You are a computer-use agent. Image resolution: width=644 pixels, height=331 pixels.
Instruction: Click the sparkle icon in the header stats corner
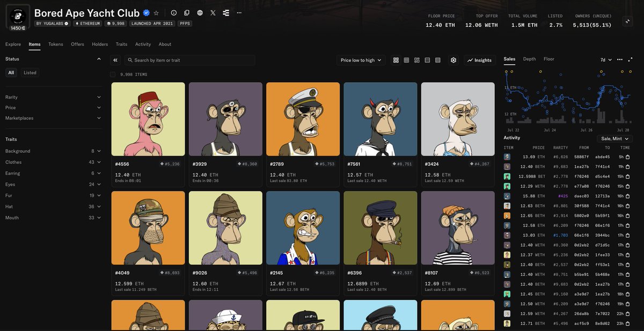(627, 21)
